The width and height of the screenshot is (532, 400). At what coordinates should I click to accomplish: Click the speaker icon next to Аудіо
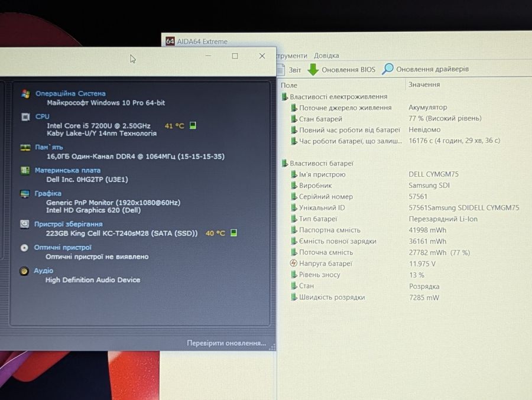click(24, 271)
